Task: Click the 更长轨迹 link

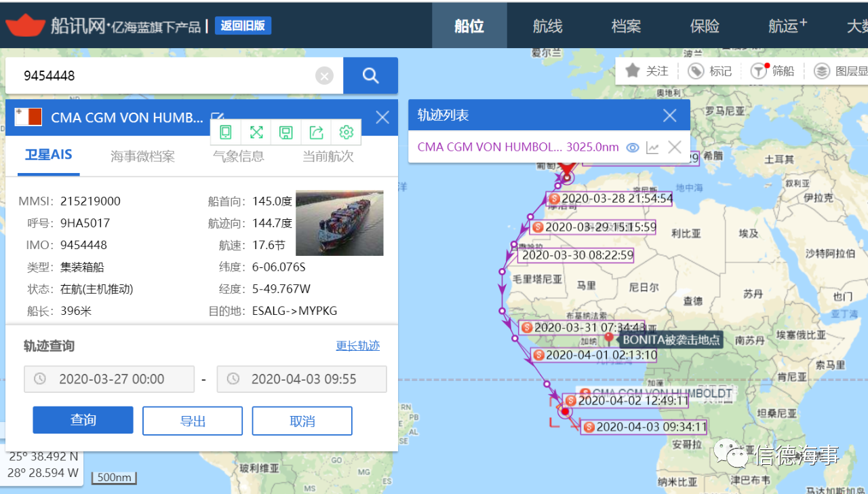Action: click(358, 345)
